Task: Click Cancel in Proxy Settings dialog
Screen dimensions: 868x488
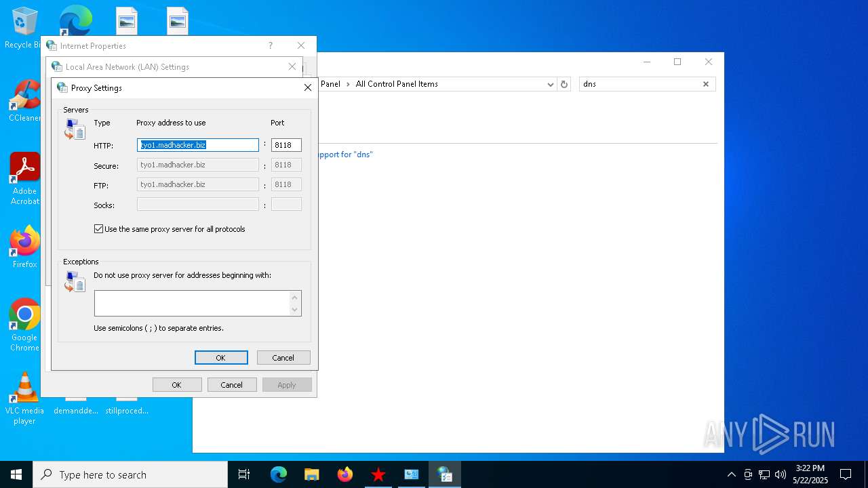Action: coord(283,357)
